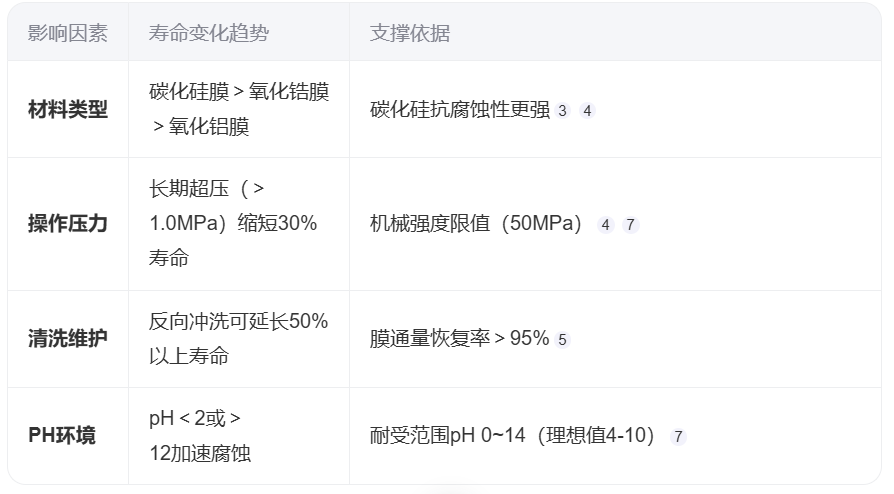Open citation 3 beside 碳化硅抗腐蚀性更强
Viewport: 894px width, 494px height.
pyautogui.click(x=562, y=111)
